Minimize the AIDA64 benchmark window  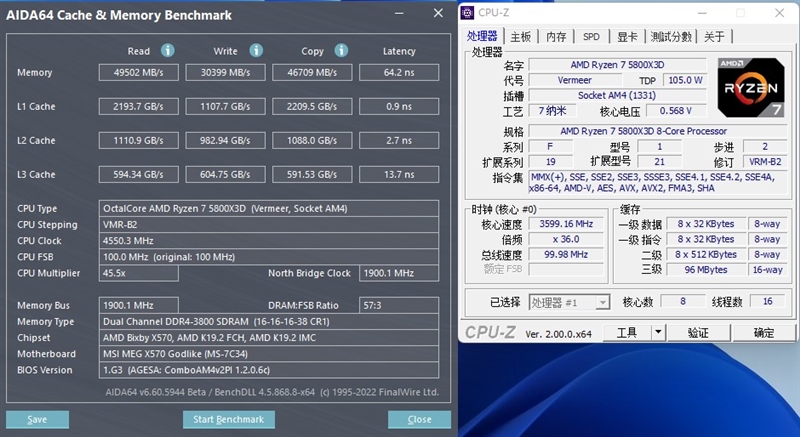pos(399,14)
